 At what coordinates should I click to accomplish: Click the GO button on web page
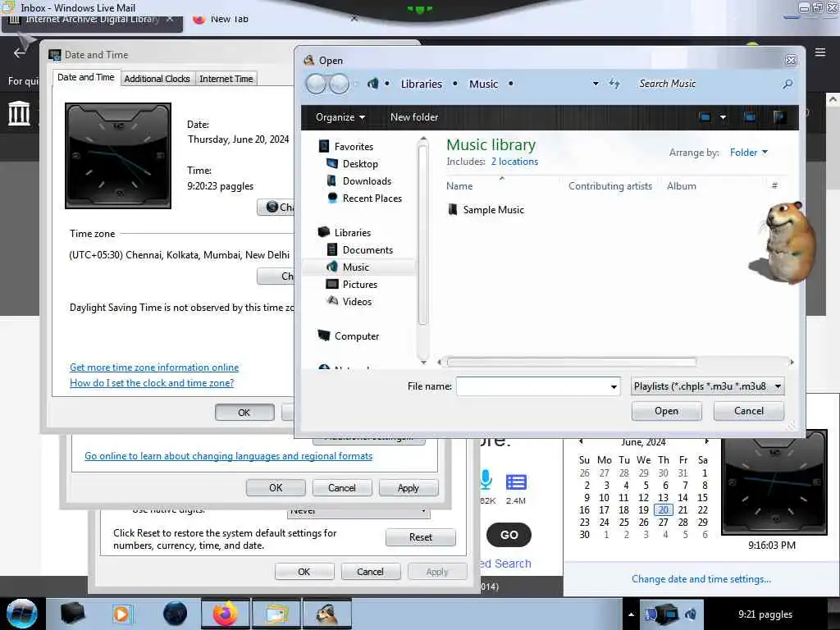pos(509,535)
